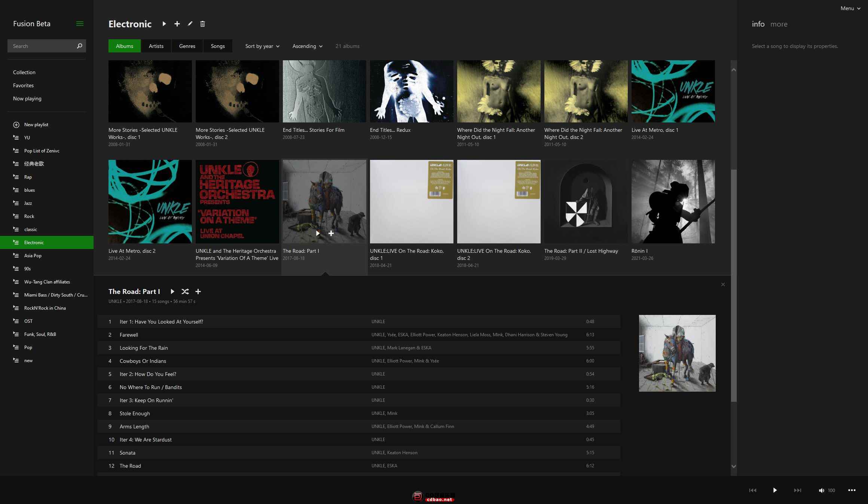Image resolution: width=868 pixels, height=504 pixels.
Task: Skip to next track
Action: [x=798, y=490]
